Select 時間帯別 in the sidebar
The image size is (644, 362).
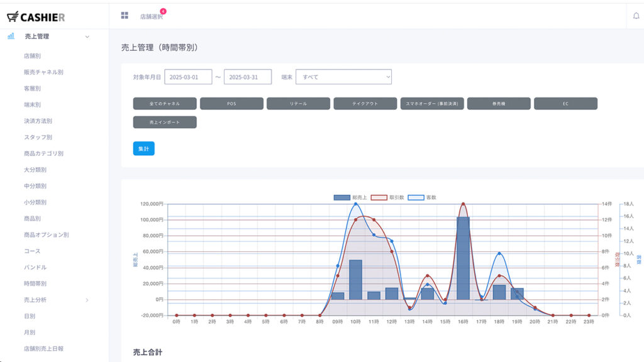pyautogui.click(x=35, y=283)
